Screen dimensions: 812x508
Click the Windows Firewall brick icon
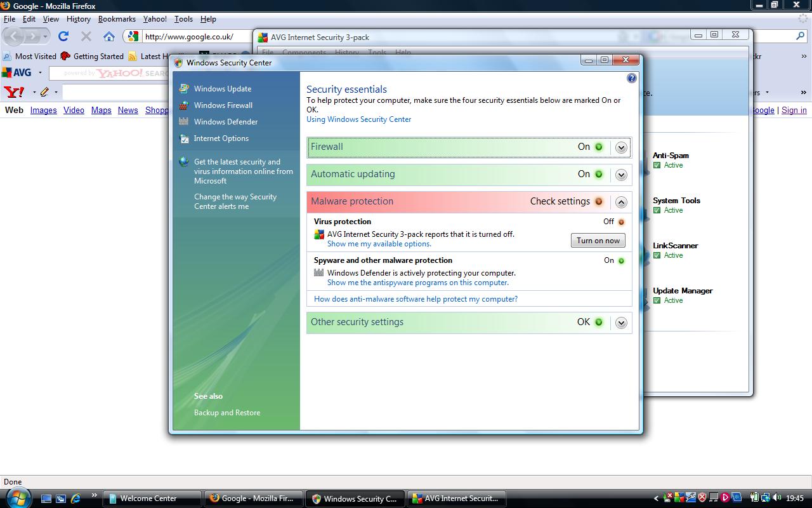click(184, 105)
